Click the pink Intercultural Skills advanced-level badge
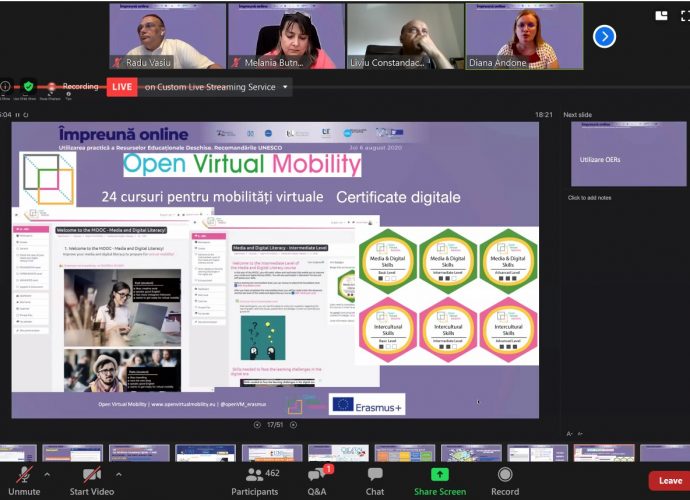Viewport: 690px width, 500px height. tap(508, 330)
